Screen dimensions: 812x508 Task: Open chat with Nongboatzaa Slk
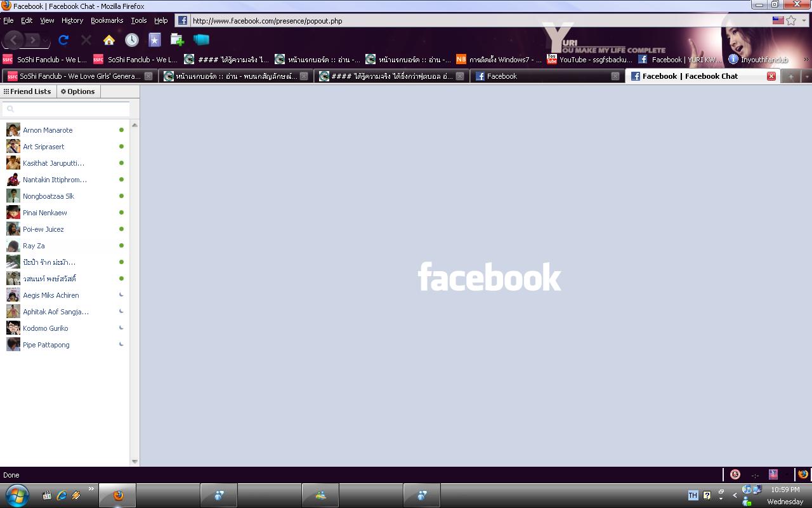click(65, 196)
